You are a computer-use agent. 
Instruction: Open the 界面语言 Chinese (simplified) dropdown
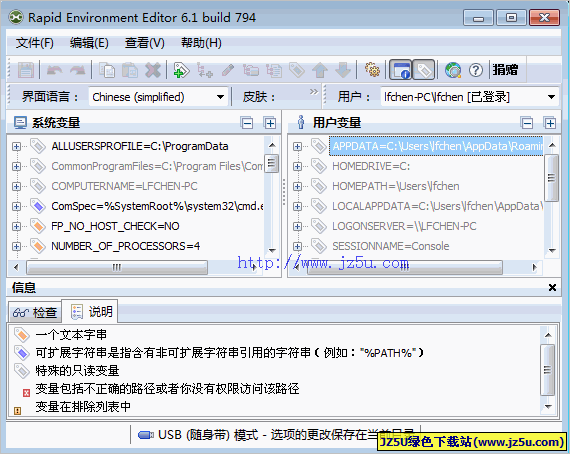(x=158, y=97)
